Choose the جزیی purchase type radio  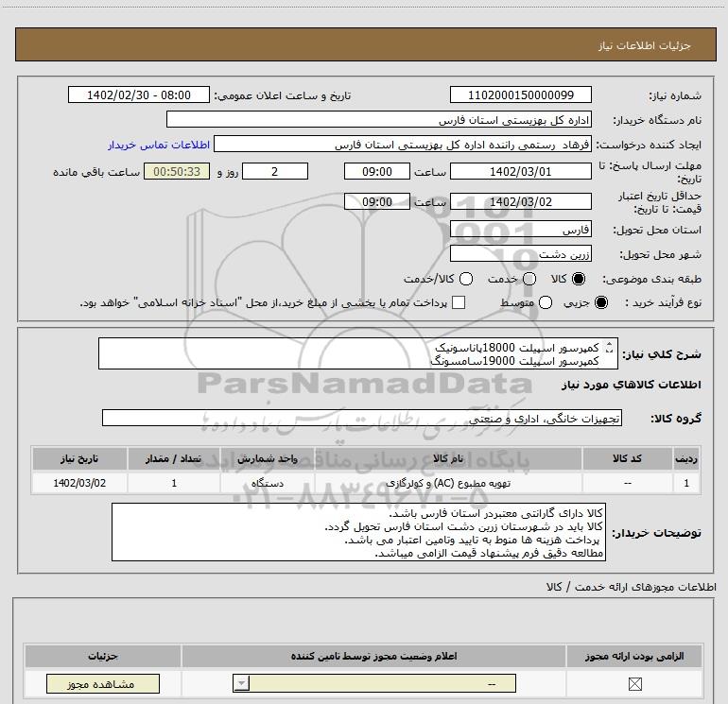pos(600,302)
